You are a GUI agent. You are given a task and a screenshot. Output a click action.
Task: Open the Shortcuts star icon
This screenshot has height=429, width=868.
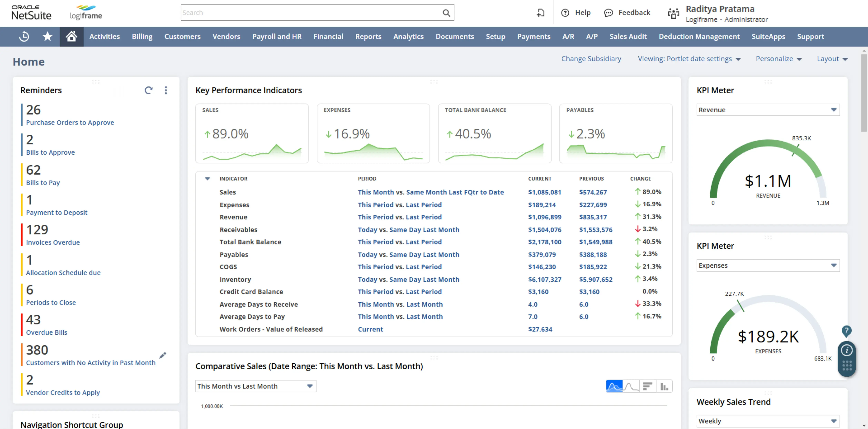coord(47,36)
